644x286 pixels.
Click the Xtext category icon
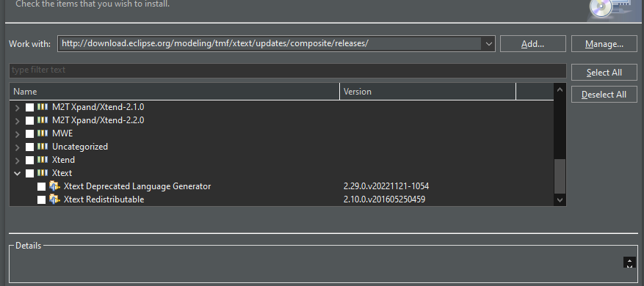pos(43,173)
